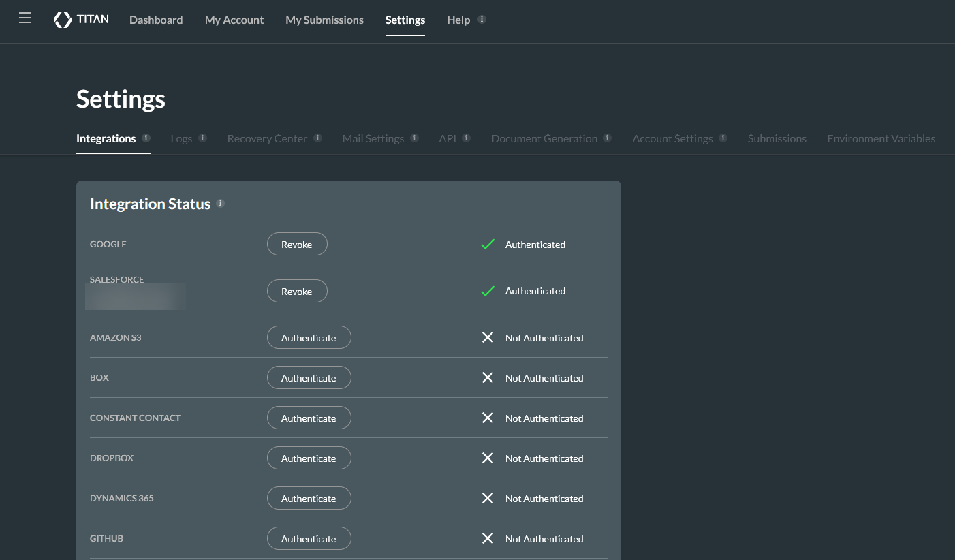Viewport: 955px width, 560px height.
Task: Open the hamburger menu icon
Action: click(x=25, y=18)
